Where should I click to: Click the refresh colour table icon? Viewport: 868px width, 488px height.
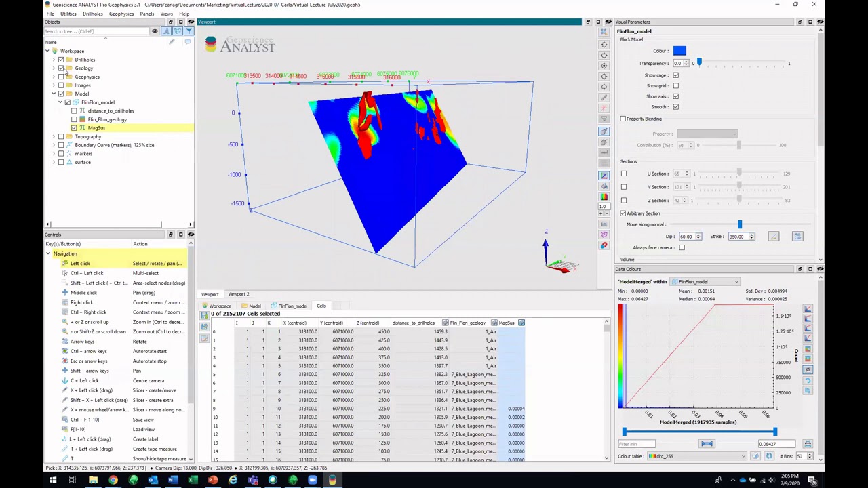click(x=769, y=456)
